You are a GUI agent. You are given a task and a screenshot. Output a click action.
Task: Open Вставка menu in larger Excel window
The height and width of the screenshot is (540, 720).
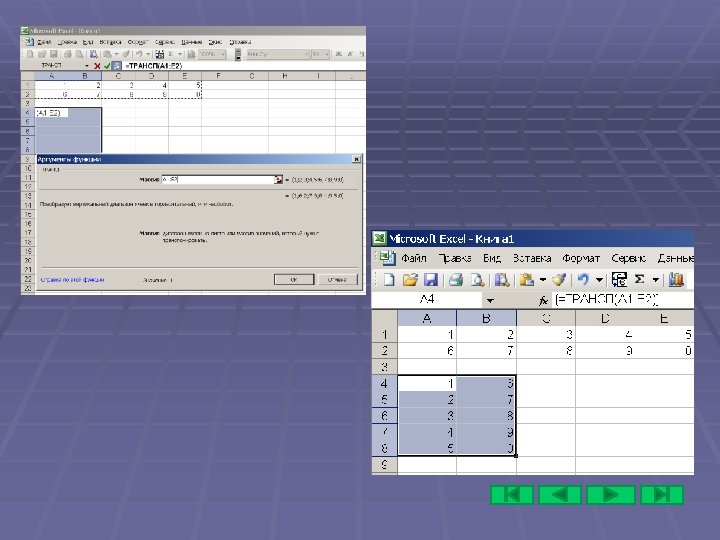532,259
